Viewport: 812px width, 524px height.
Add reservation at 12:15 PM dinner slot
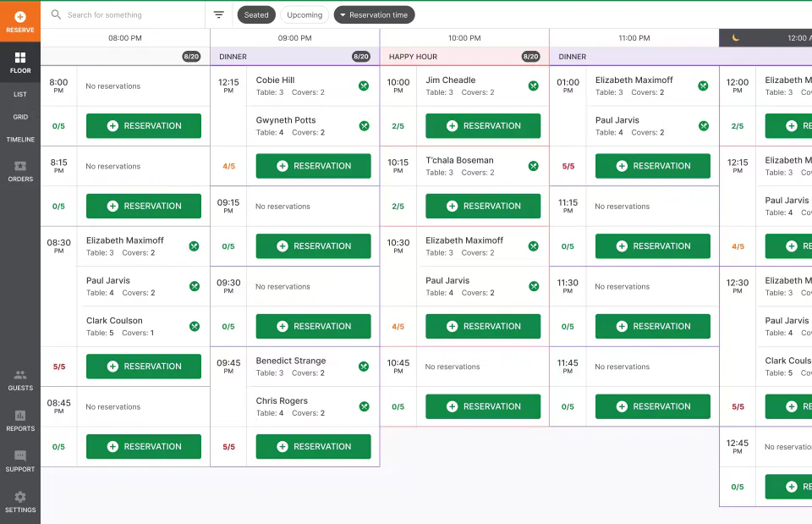click(313, 166)
